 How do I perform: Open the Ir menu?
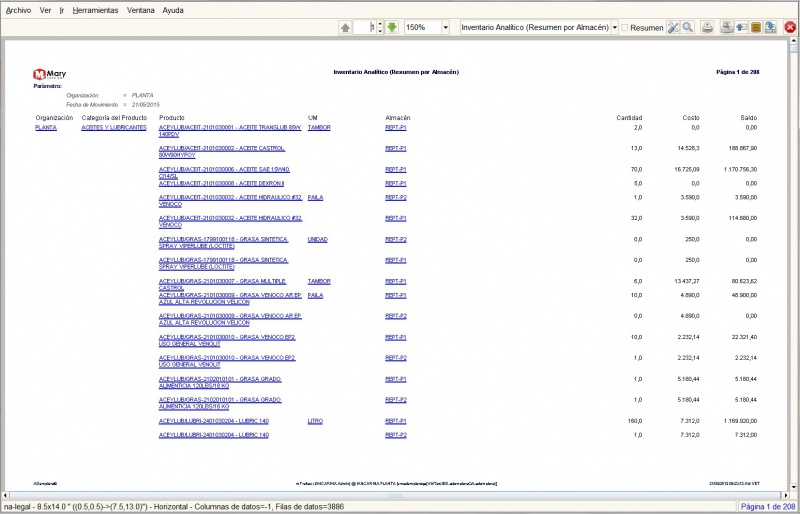62,10
